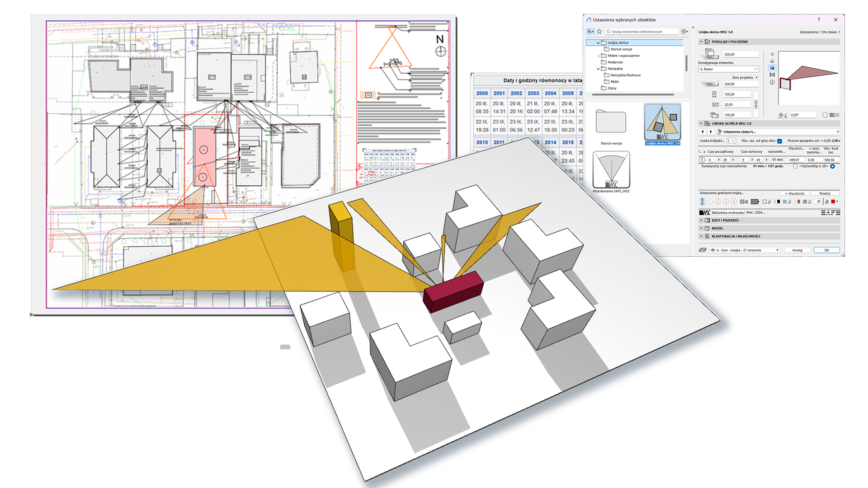Confirm settings with the OK button

(826, 250)
